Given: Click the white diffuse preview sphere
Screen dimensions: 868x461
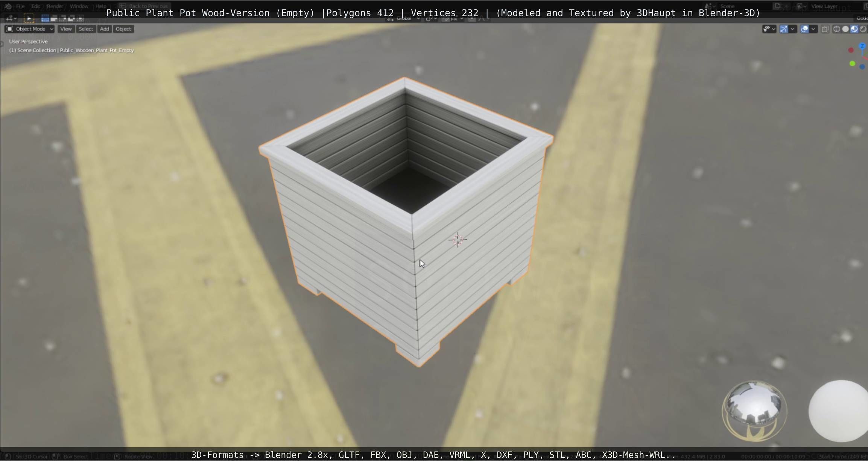Looking at the screenshot, I should pos(838,411).
